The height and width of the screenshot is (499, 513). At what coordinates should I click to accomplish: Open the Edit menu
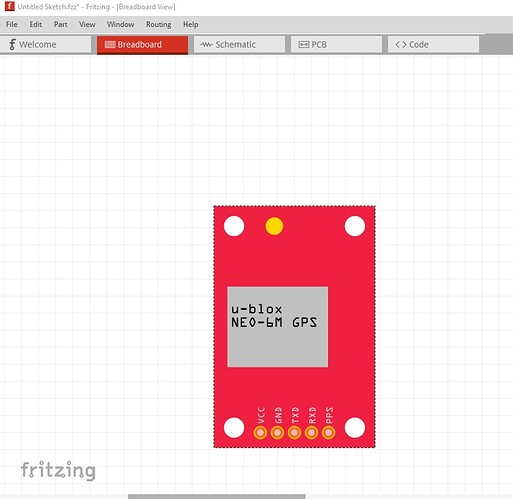click(36, 24)
